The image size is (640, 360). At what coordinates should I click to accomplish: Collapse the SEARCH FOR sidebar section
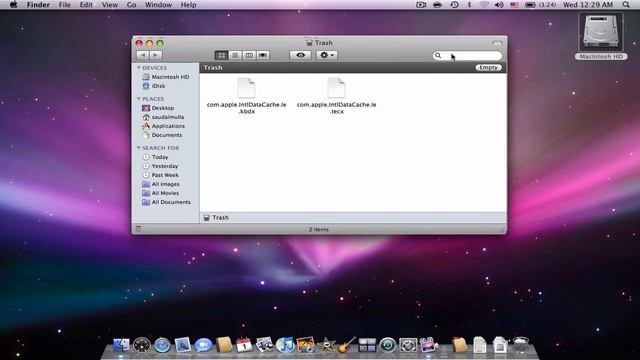[139, 148]
